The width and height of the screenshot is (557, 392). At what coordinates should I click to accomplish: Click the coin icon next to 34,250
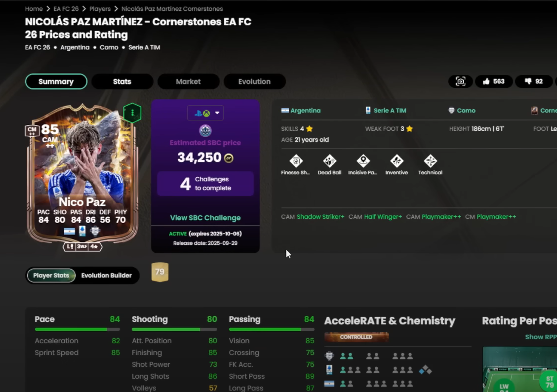point(229,158)
